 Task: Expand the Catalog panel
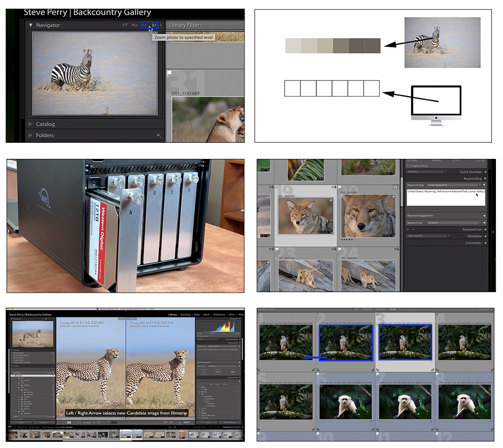click(31, 124)
